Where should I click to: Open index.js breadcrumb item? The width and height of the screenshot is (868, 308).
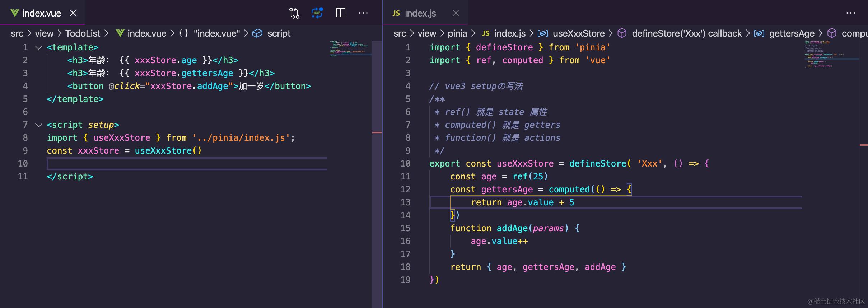coord(510,33)
